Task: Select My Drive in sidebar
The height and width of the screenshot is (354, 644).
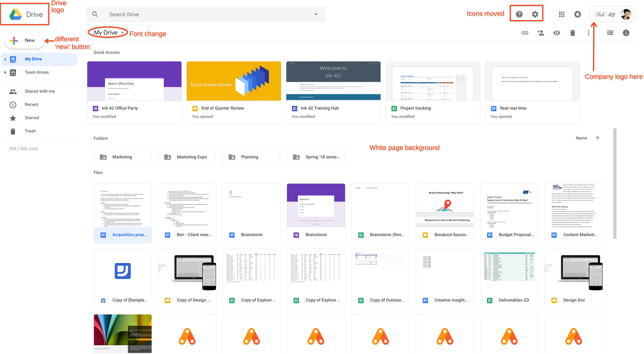Action: point(40,59)
